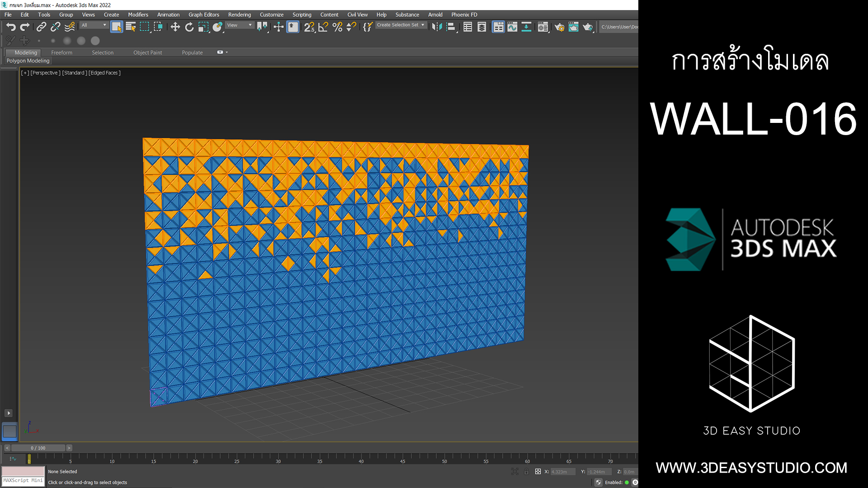The width and height of the screenshot is (868, 488).
Task: Toggle the selection lock icon
Action: tap(526, 471)
